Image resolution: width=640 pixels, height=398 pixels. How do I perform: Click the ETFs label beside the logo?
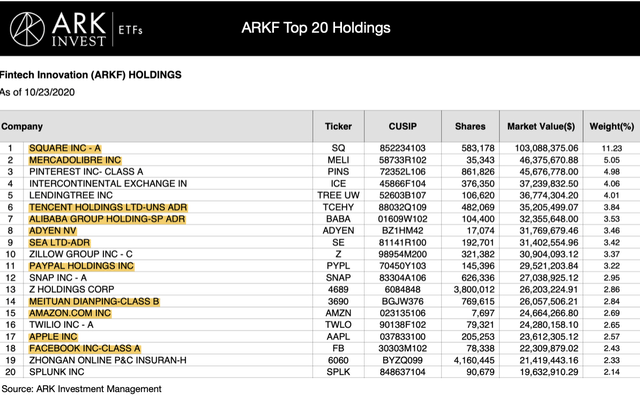tap(130, 30)
